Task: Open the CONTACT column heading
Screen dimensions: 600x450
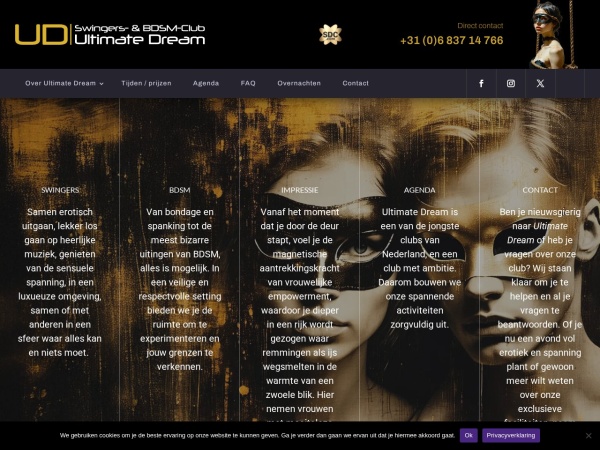Action: pyautogui.click(x=540, y=190)
